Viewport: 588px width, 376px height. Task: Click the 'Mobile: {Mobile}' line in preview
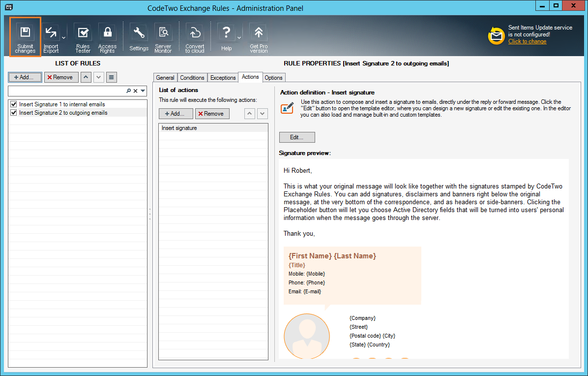click(307, 274)
